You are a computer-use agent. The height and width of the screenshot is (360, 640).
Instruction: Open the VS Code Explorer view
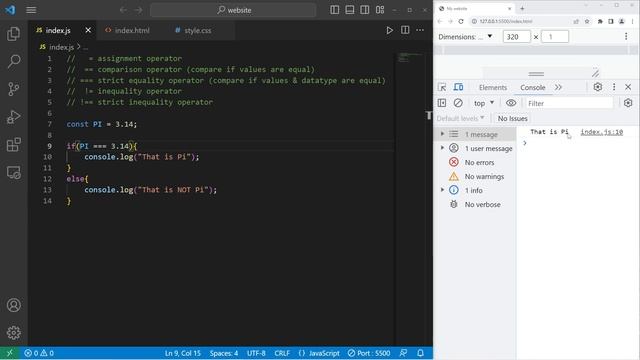[13, 34]
